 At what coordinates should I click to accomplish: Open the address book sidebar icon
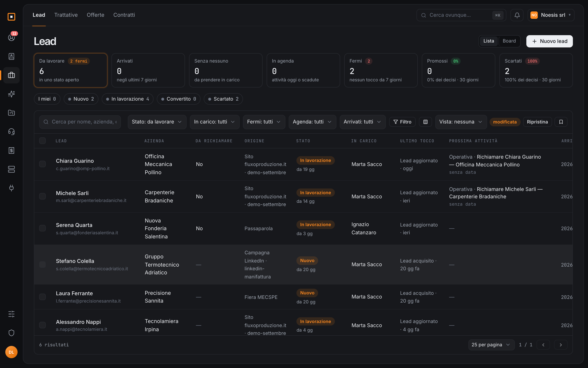click(11, 56)
